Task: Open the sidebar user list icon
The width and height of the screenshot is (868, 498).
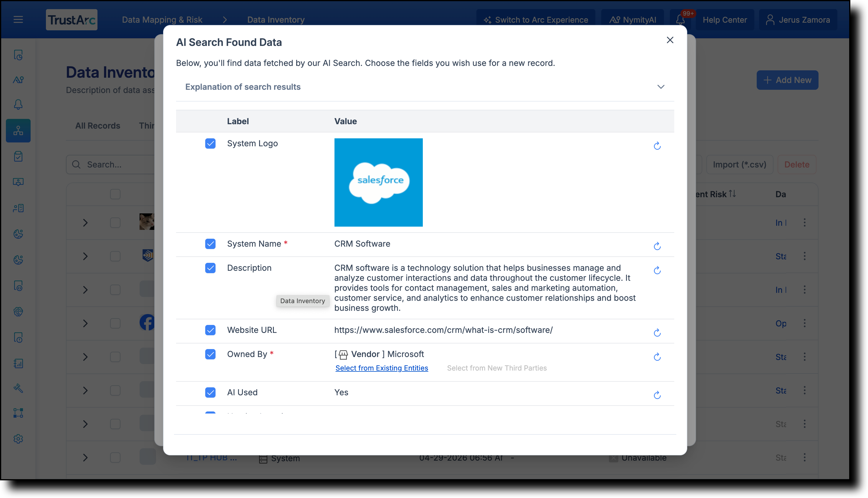Action: click(18, 208)
